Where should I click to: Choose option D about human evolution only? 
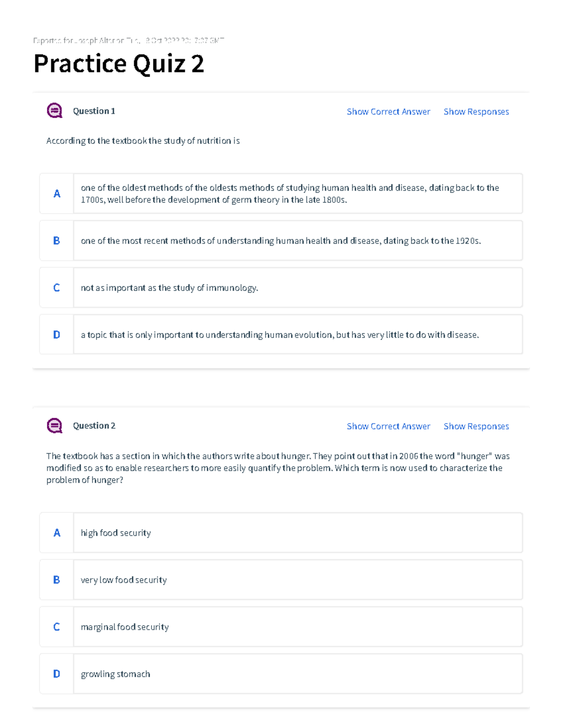click(281, 334)
